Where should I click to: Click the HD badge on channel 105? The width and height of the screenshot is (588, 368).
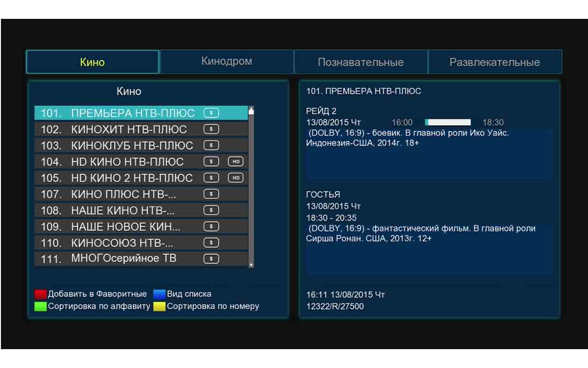[x=235, y=178]
